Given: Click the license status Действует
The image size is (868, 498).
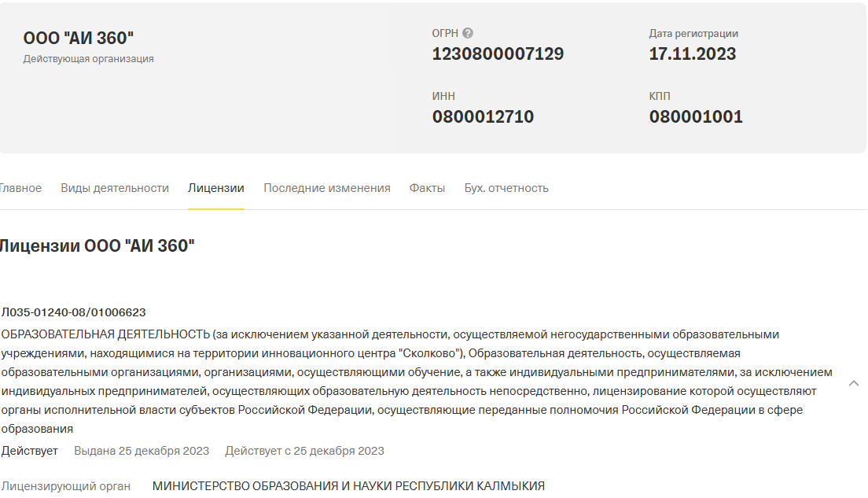Looking at the screenshot, I should click(30, 450).
